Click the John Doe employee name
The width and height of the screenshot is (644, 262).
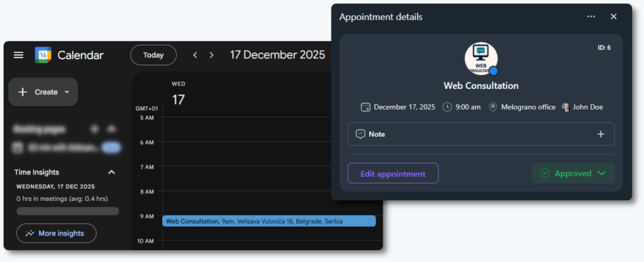click(x=587, y=107)
